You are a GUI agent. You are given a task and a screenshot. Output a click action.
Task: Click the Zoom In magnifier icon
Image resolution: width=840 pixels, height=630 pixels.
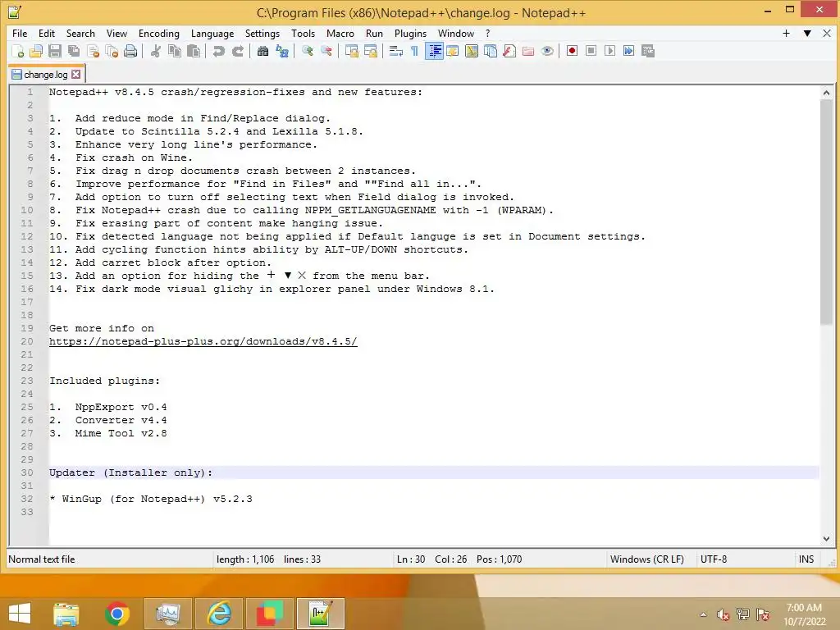pyautogui.click(x=307, y=51)
